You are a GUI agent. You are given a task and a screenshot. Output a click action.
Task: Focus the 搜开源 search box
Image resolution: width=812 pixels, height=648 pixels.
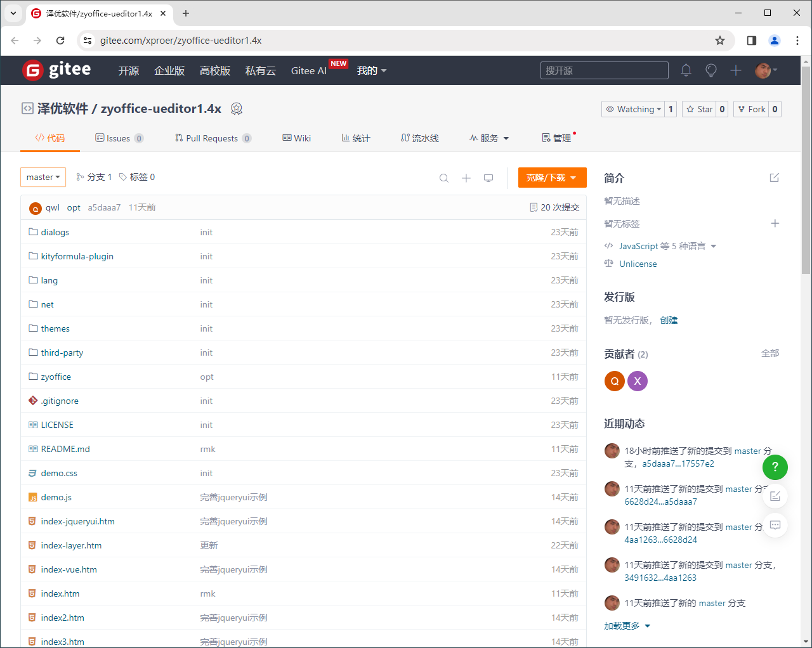coord(605,70)
